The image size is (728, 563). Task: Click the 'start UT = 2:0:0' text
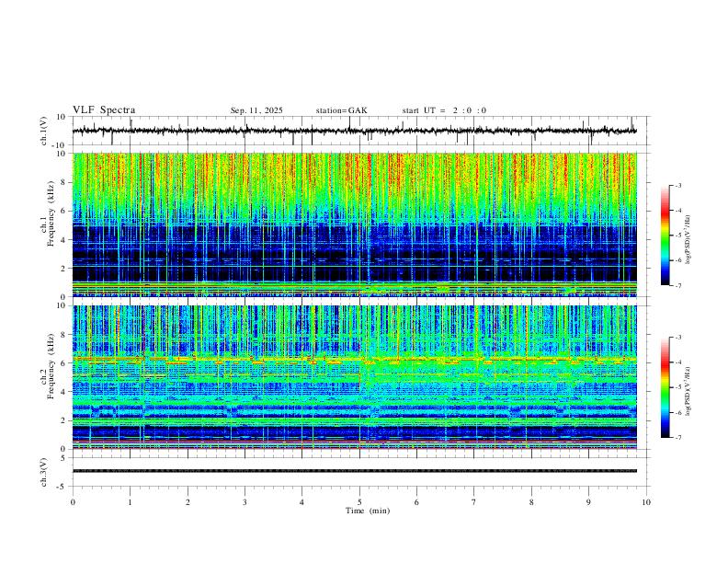click(444, 110)
